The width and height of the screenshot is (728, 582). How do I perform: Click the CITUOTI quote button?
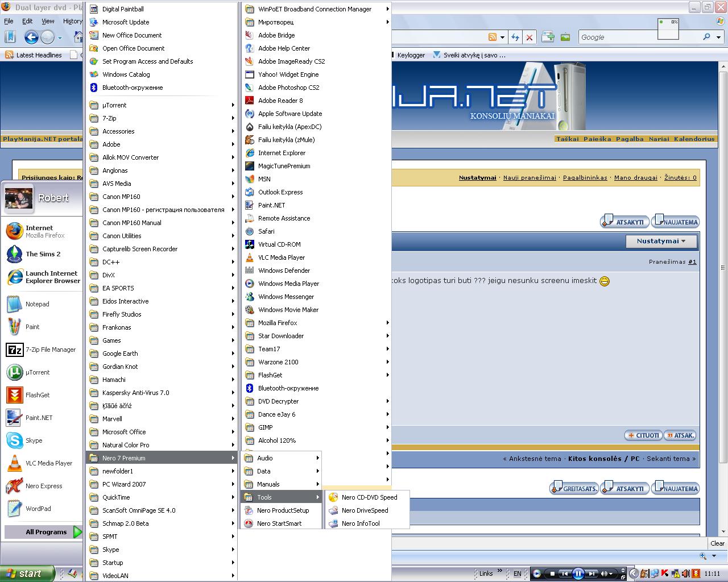coord(643,435)
